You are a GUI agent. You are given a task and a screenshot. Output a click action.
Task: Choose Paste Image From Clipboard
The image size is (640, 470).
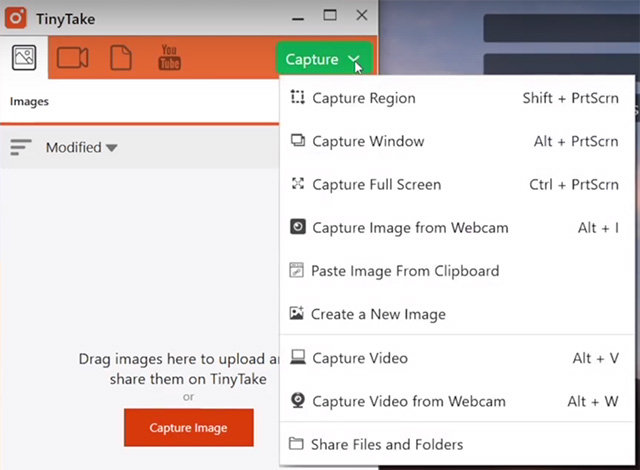pyautogui.click(x=457, y=271)
